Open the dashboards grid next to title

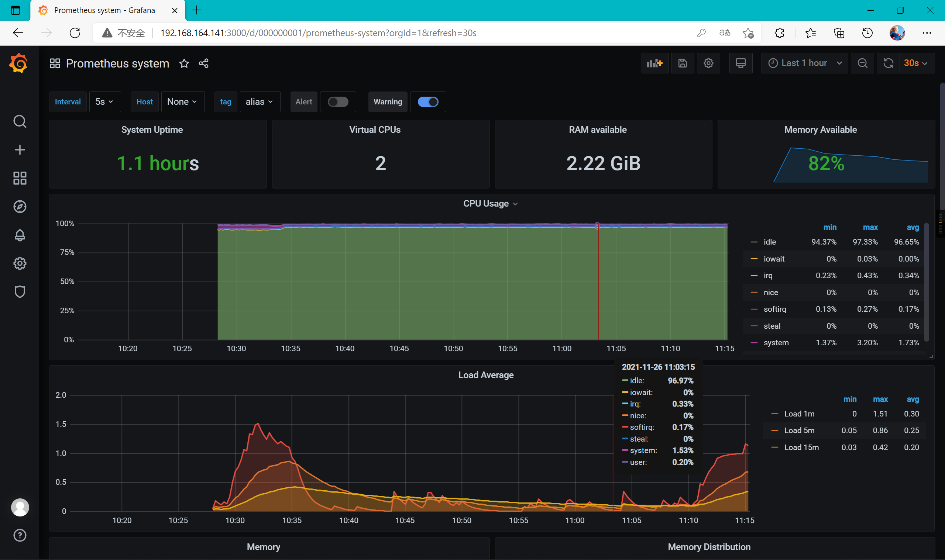[x=55, y=63]
